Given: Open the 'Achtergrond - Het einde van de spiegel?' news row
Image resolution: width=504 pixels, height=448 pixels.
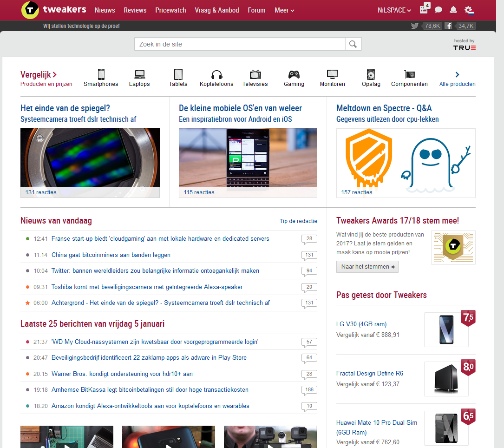Looking at the screenshot, I should [169, 303].
